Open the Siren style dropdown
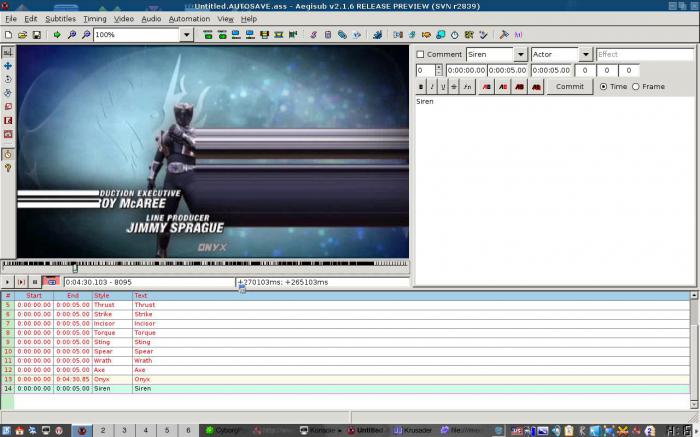 (521, 54)
